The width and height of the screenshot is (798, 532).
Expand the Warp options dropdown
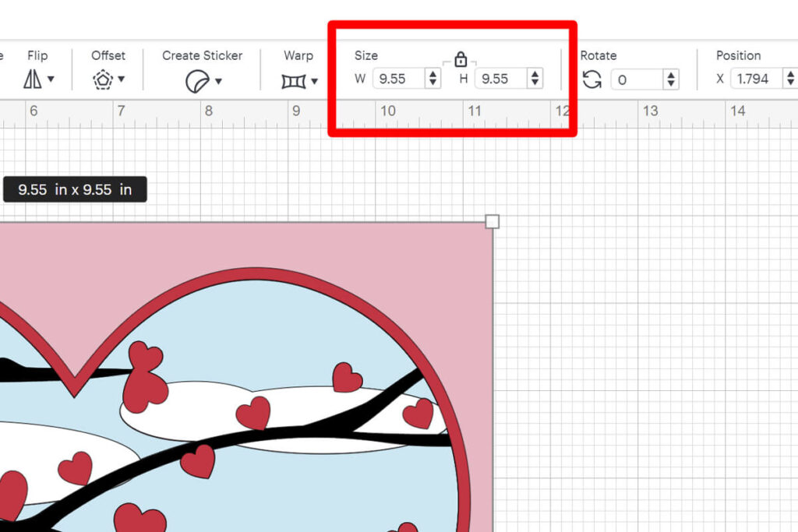click(x=312, y=80)
